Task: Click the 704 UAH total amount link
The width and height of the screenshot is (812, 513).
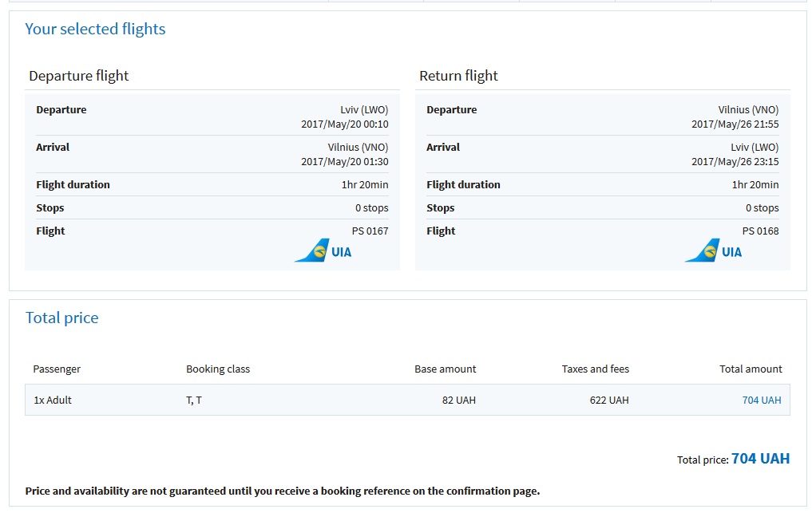Action: coord(761,401)
